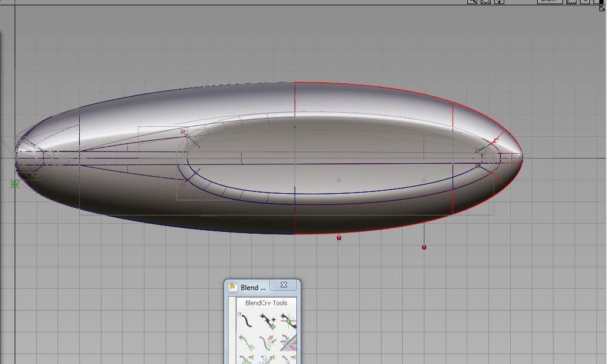Choose first icon in second BlendCrv row

(247, 342)
